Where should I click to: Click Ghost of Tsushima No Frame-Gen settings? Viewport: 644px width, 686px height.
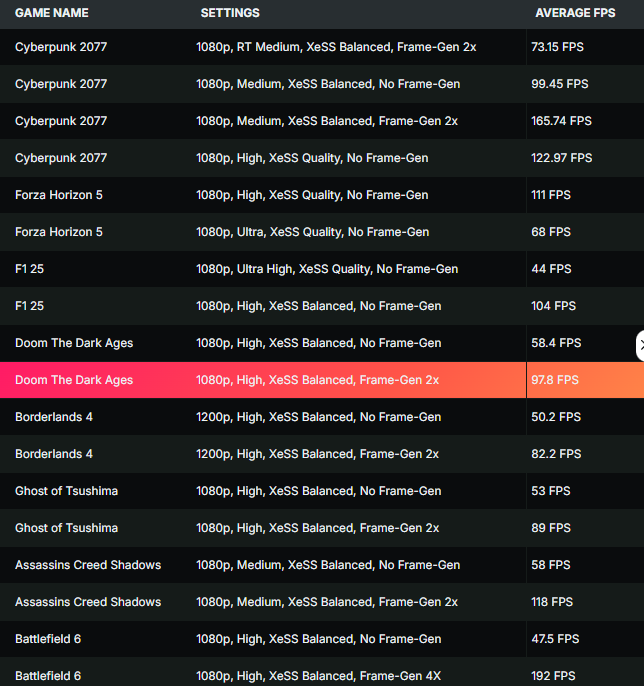(318, 491)
